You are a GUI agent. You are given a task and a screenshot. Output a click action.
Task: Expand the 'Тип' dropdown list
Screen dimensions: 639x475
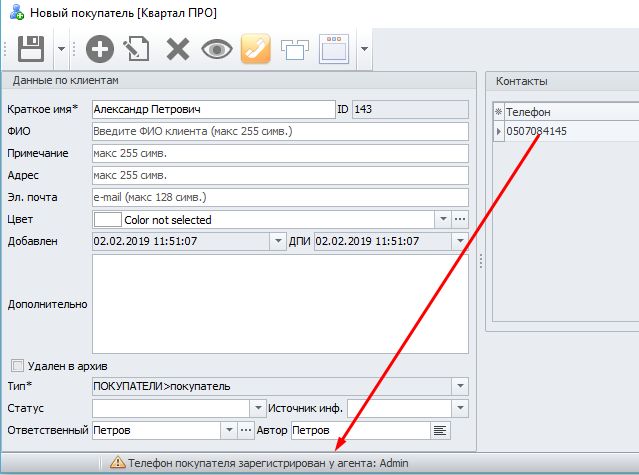459,386
